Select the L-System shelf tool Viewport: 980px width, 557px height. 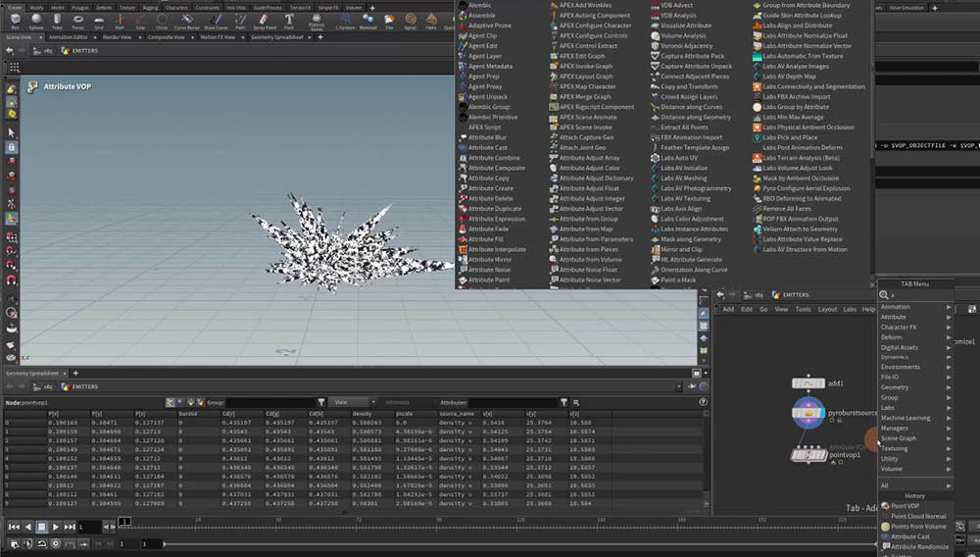344,20
